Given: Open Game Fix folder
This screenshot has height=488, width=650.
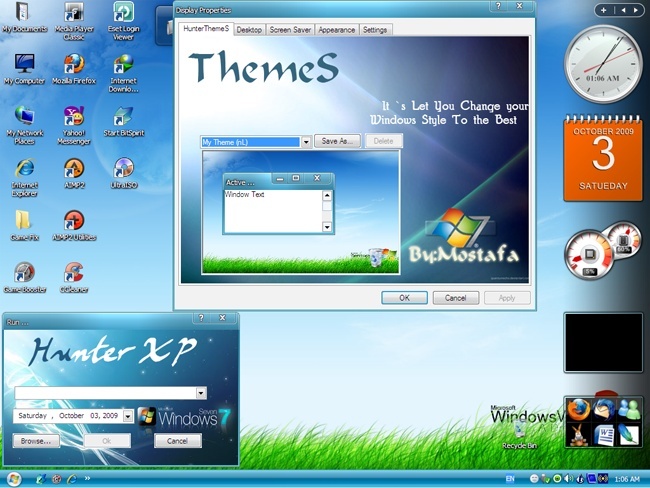Looking at the screenshot, I should click(24, 226).
